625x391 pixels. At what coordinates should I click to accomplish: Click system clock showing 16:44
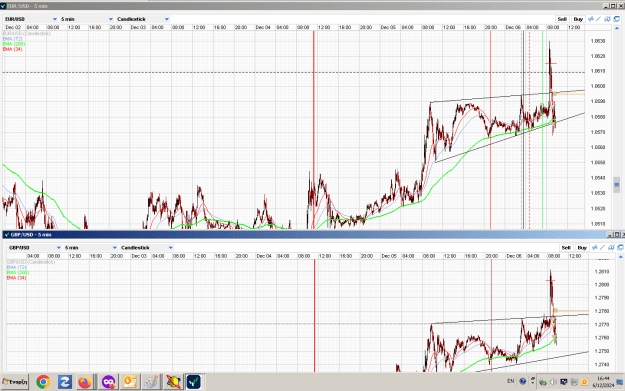pyautogui.click(x=603, y=378)
